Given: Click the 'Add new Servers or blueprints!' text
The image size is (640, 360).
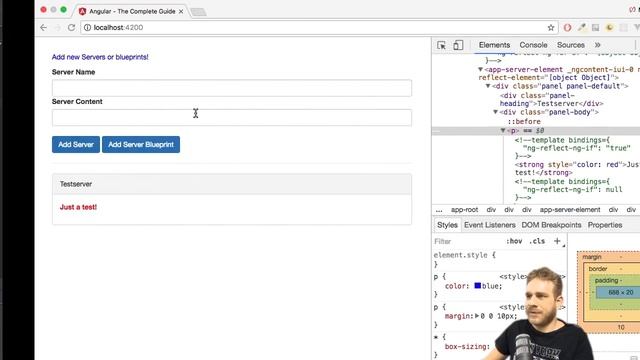Looking at the screenshot, I should click(x=100, y=57).
